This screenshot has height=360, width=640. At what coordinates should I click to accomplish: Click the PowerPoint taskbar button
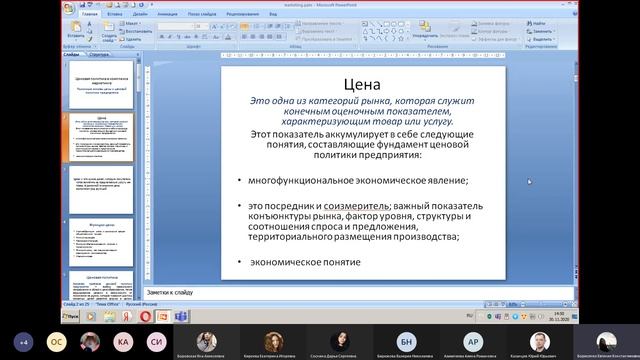tap(163, 316)
